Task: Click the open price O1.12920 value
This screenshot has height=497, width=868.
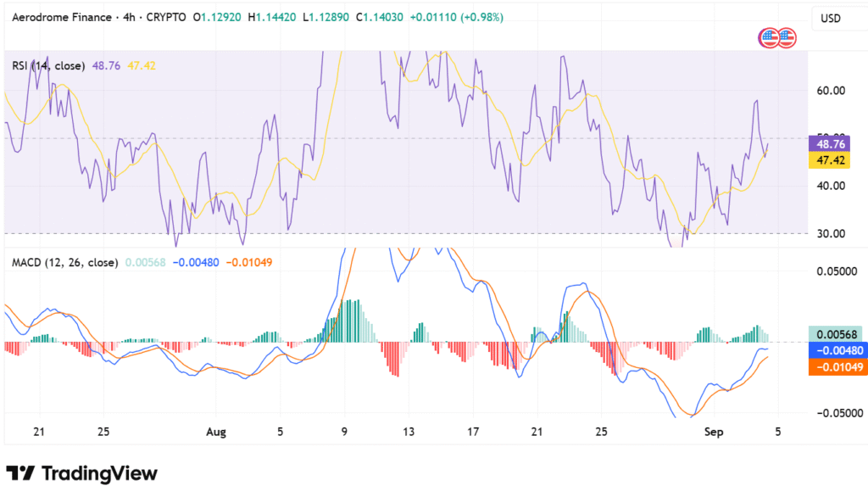Action: [x=217, y=17]
